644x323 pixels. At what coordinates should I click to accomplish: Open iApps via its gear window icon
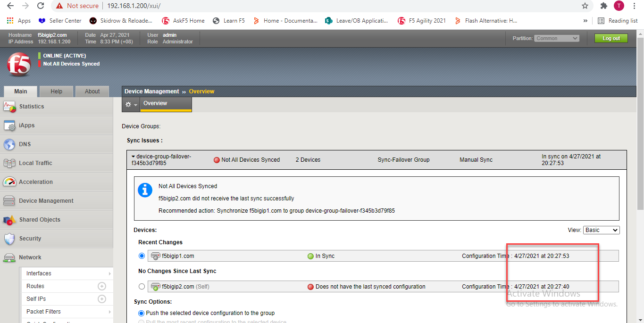pyautogui.click(x=10, y=125)
